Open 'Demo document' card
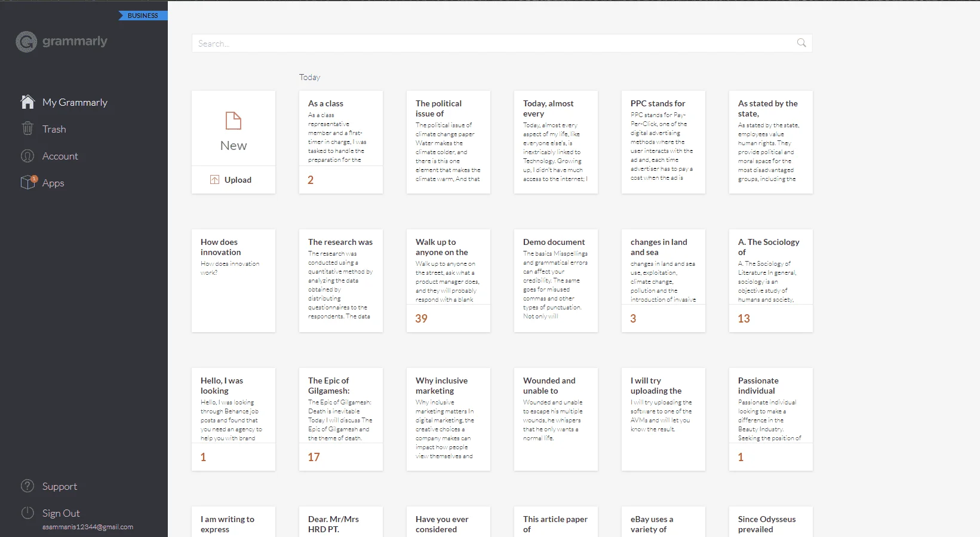This screenshot has width=980, height=537. point(556,281)
